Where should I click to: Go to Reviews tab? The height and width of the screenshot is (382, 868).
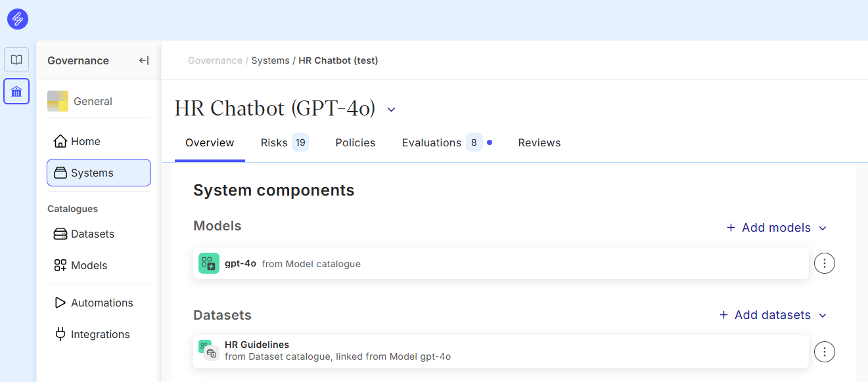coord(539,142)
